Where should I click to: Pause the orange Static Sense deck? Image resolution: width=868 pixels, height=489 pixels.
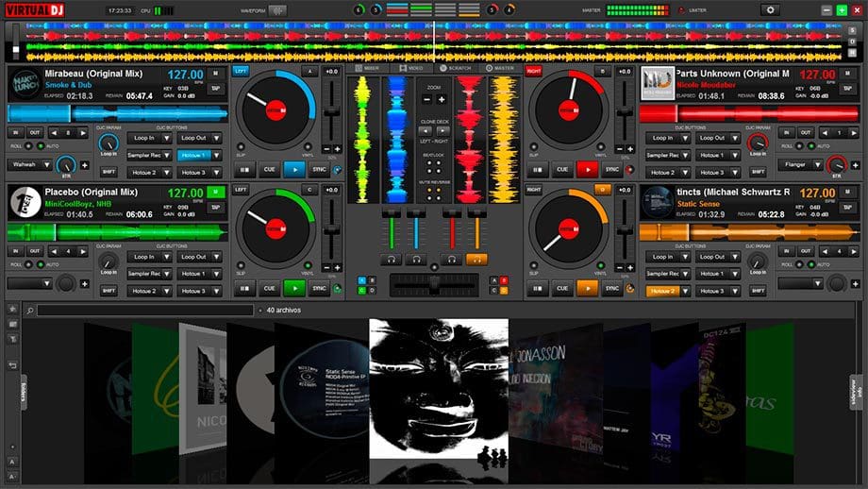[538, 288]
